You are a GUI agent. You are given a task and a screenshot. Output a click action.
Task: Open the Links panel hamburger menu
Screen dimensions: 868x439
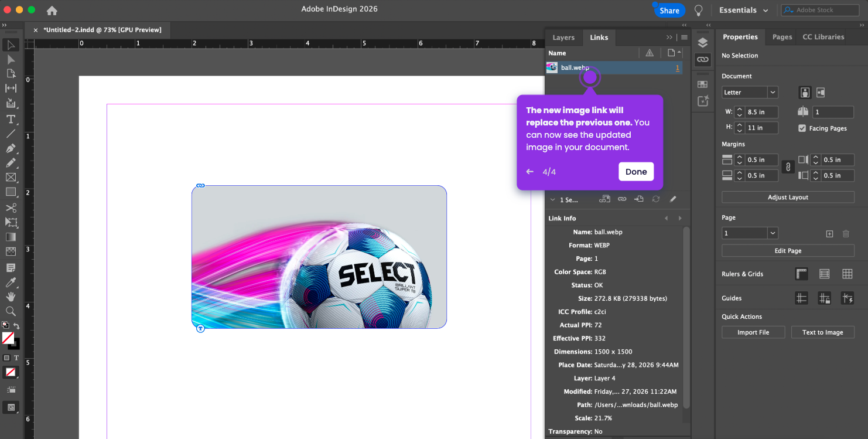(x=684, y=38)
